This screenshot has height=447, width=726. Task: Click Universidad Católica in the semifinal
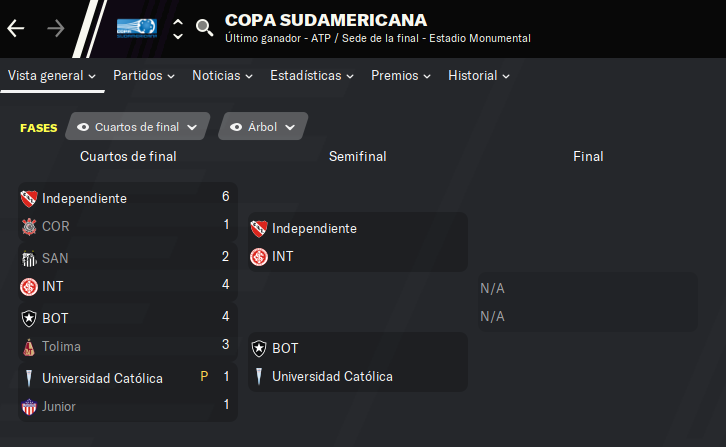click(x=332, y=376)
